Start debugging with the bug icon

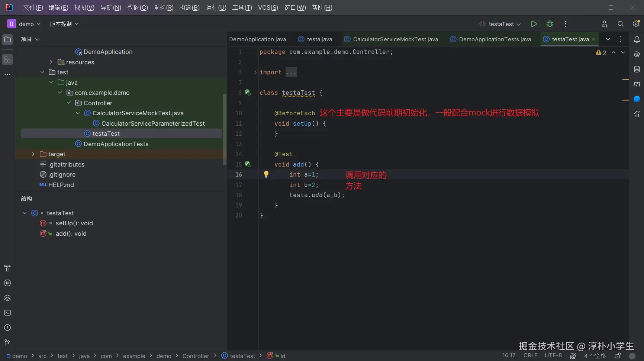point(550,24)
